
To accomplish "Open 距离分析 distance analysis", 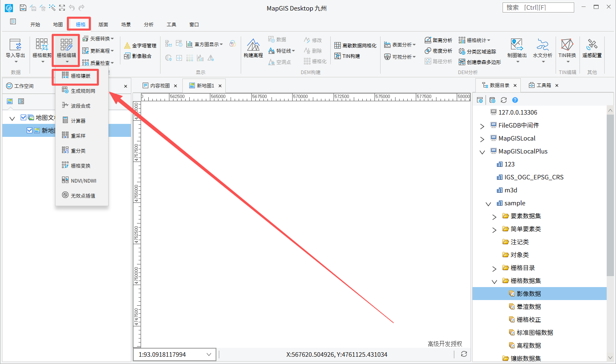I will pyautogui.click(x=438, y=40).
